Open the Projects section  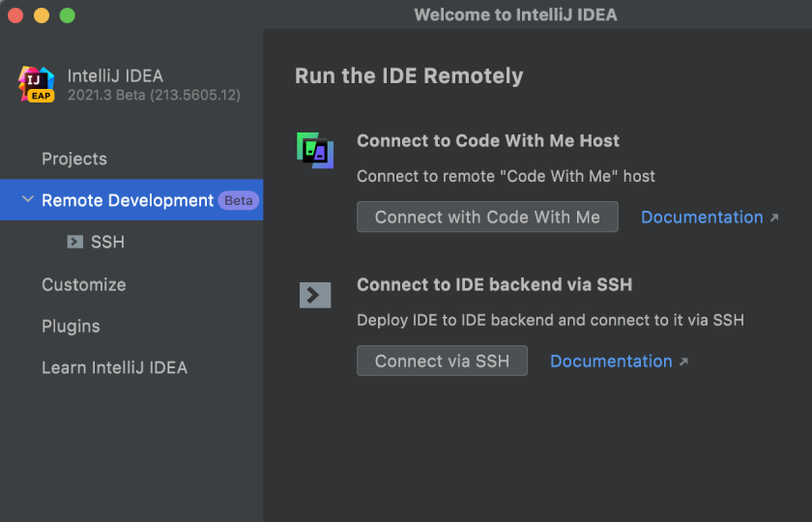point(74,159)
